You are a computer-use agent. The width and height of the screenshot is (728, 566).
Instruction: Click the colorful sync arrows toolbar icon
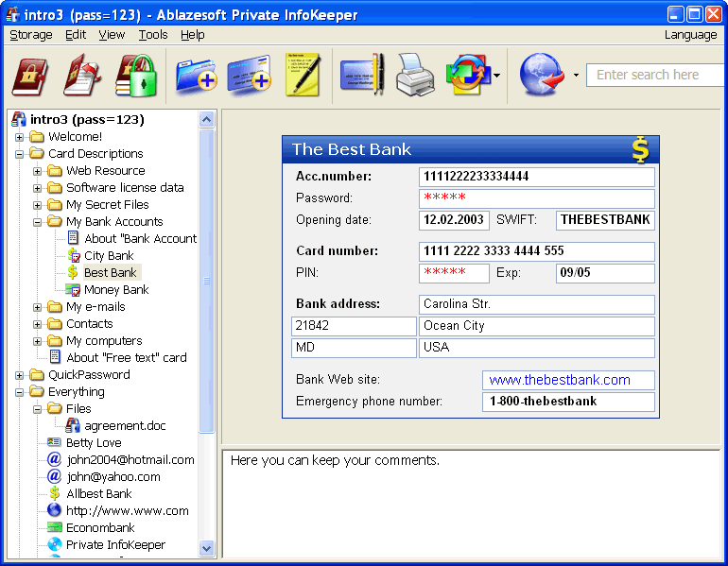pos(468,75)
